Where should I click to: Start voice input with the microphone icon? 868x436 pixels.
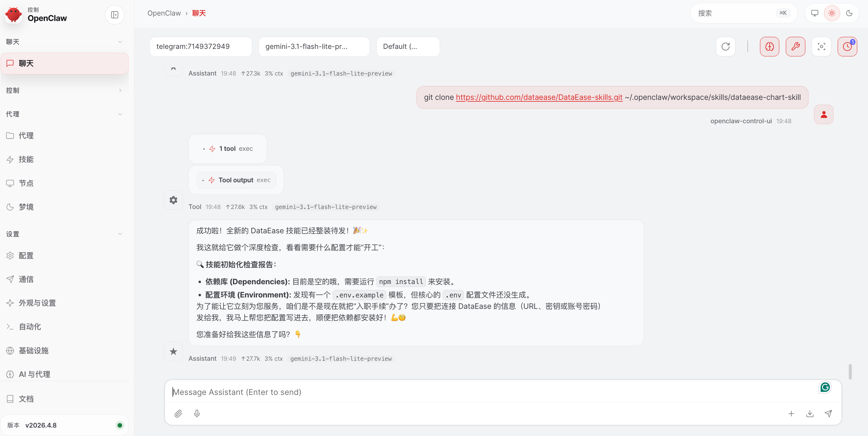tap(197, 414)
